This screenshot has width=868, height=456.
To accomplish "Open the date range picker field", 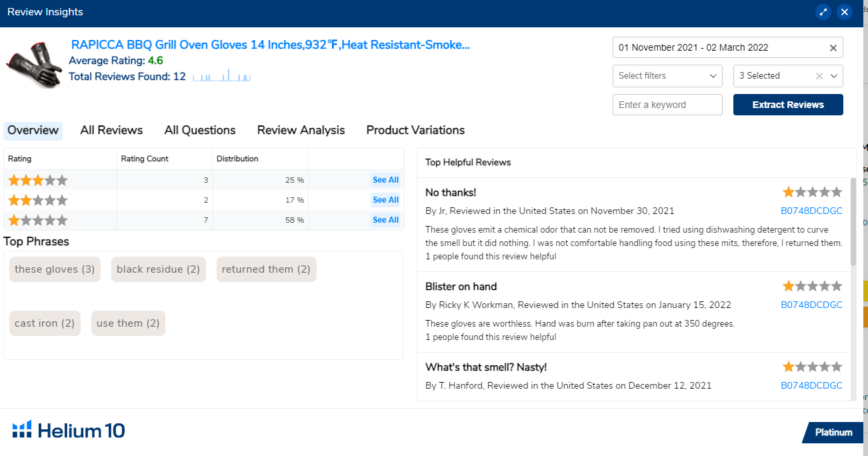I will click(728, 47).
